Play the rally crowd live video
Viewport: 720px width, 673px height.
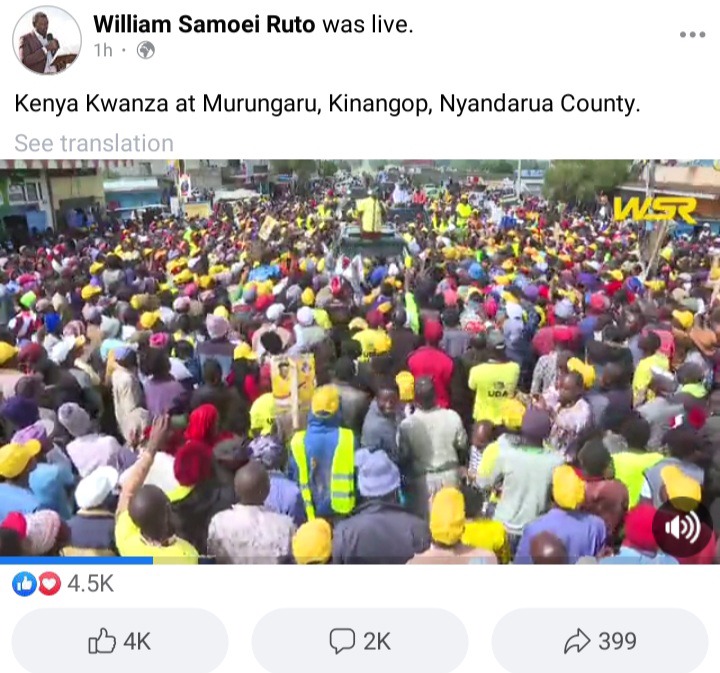click(x=360, y=361)
